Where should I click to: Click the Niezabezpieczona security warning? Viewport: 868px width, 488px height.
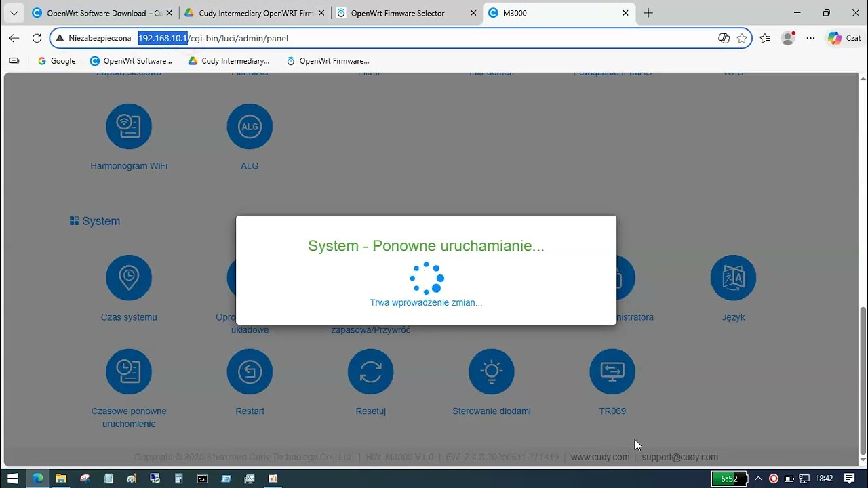(x=94, y=38)
